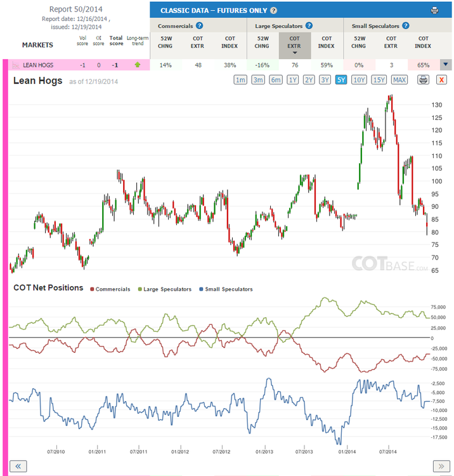Show the Large Speculators help icon

pyautogui.click(x=309, y=26)
